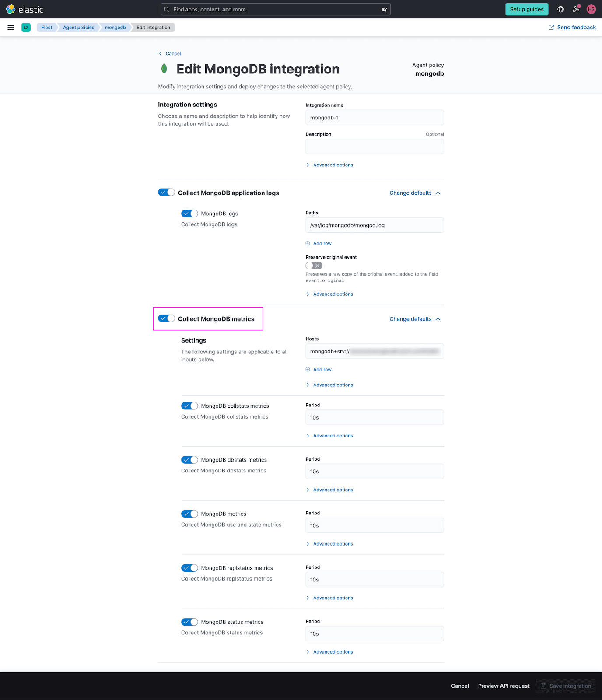602x700 pixels.
Task: Navigate to Agent policies breadcrumb
Action: click(x=79, y=28)
